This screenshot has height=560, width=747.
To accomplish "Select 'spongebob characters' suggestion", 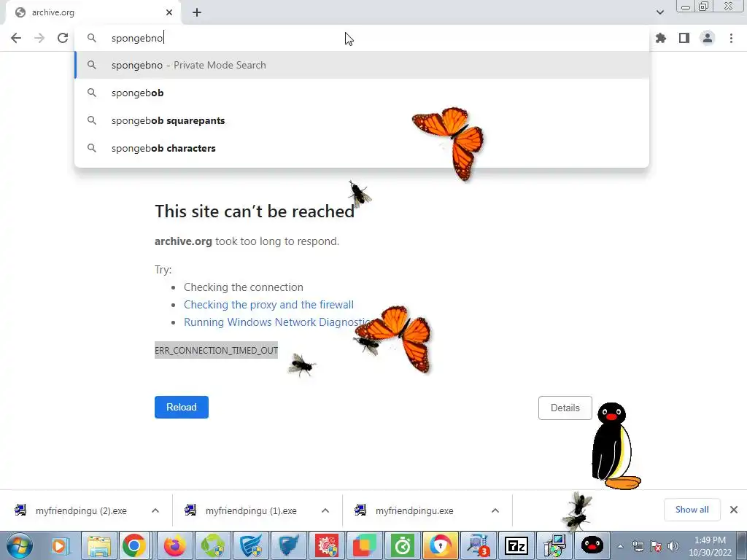I will 362,148.
